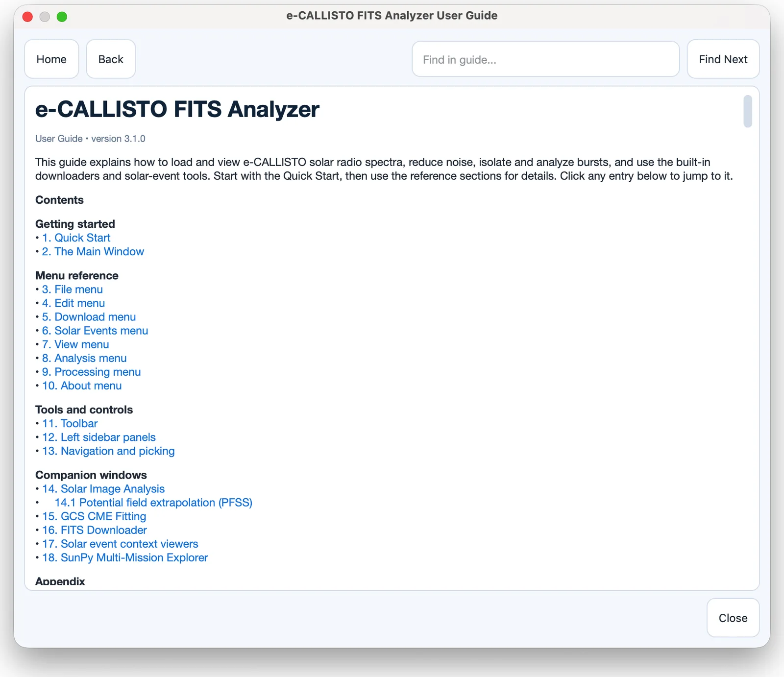The width and height of the screenshot is (784, 677).
Task: Jump to 6. Solar Events menu
Action: pos(95,331)
